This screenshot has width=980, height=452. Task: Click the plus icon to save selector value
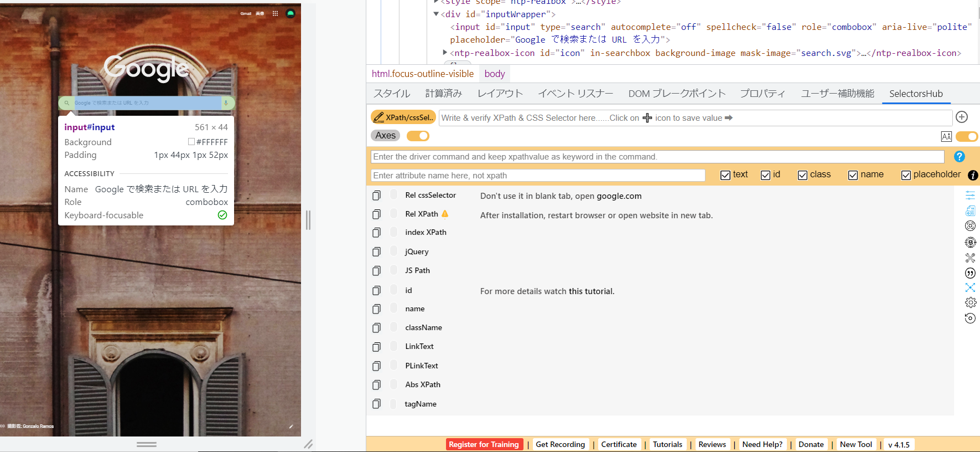962,117
